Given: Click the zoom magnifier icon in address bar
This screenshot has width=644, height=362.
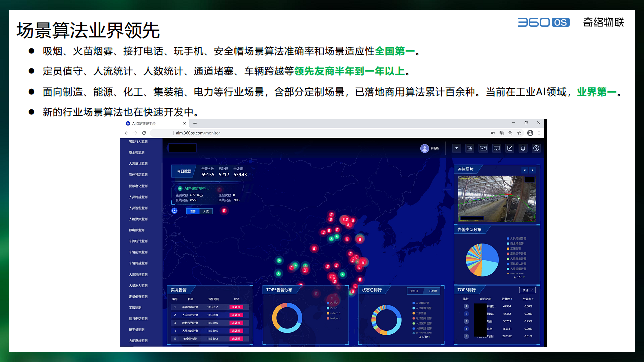Looking at the screenshot, I should [510, 133].
